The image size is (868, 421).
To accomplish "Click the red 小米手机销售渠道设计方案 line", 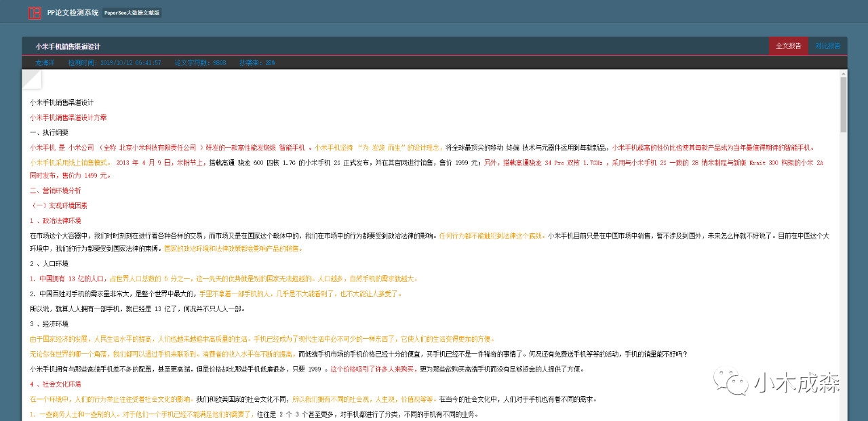I will coord(68,117).
